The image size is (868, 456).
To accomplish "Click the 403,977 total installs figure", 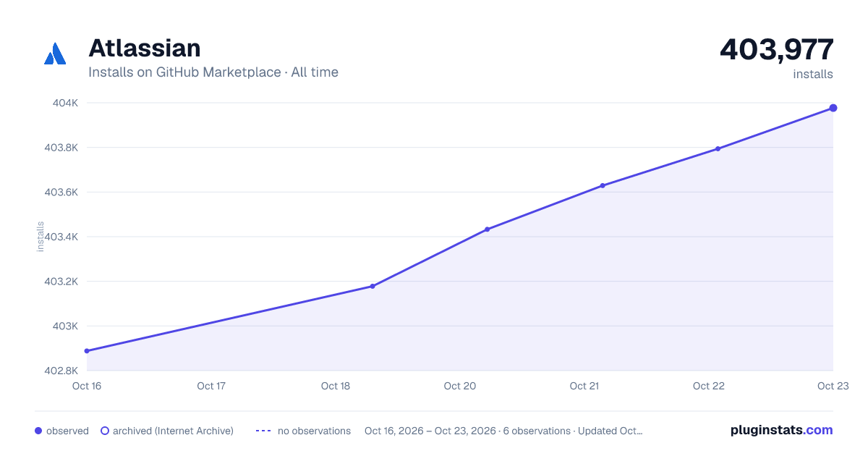I will click(777, 49).
